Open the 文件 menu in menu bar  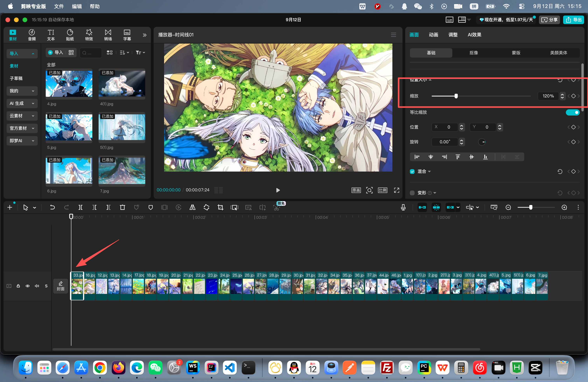pyautogui.click(x=59, y=6)
